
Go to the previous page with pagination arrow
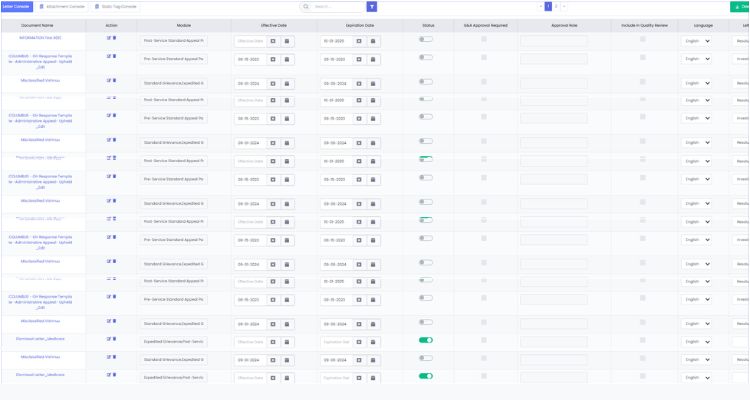541,7
